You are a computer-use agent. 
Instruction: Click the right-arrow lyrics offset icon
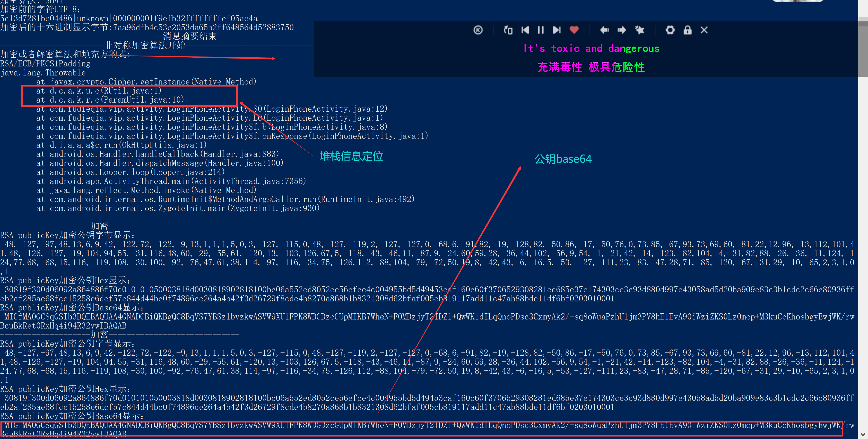point(622,30)
